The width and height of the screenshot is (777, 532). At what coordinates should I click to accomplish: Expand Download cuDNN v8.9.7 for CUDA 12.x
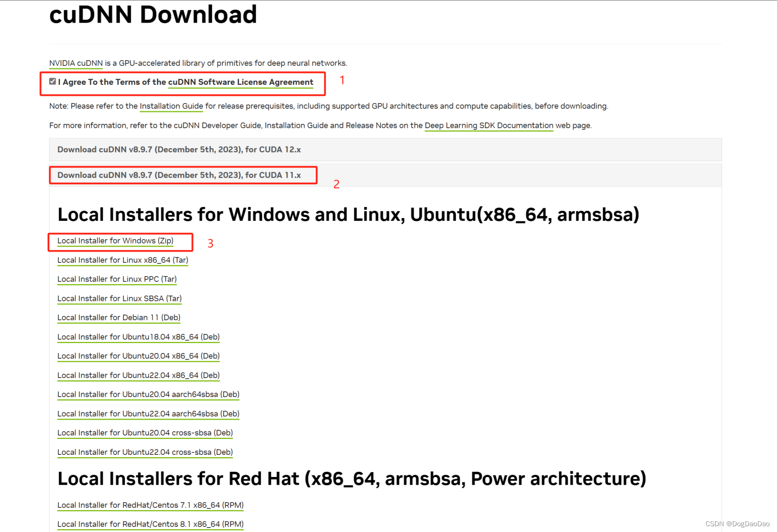(x=385, y=150)
